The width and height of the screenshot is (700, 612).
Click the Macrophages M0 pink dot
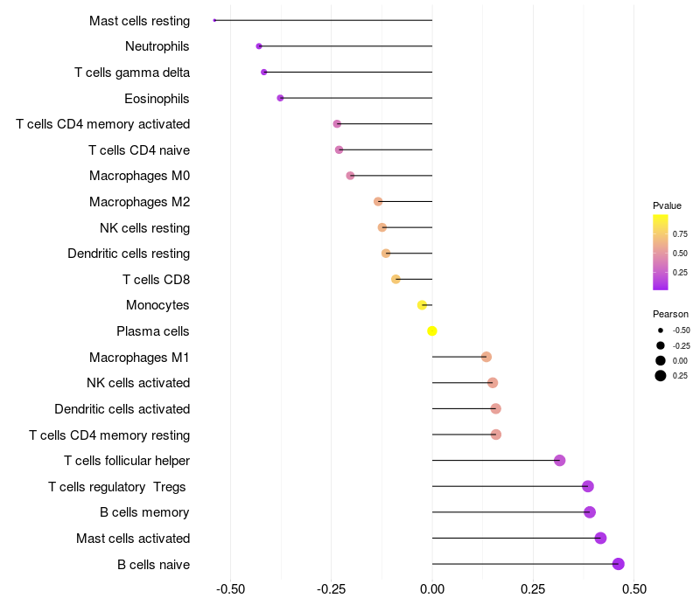351,176
